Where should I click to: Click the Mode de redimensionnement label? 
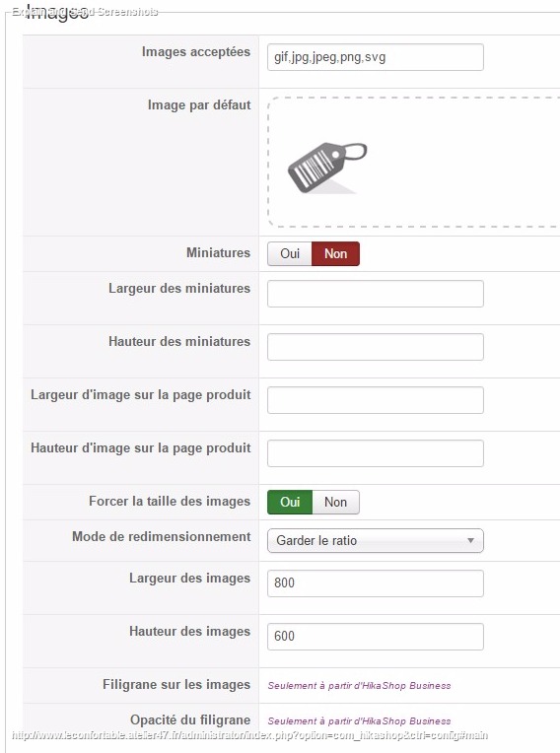click(162, 536)
